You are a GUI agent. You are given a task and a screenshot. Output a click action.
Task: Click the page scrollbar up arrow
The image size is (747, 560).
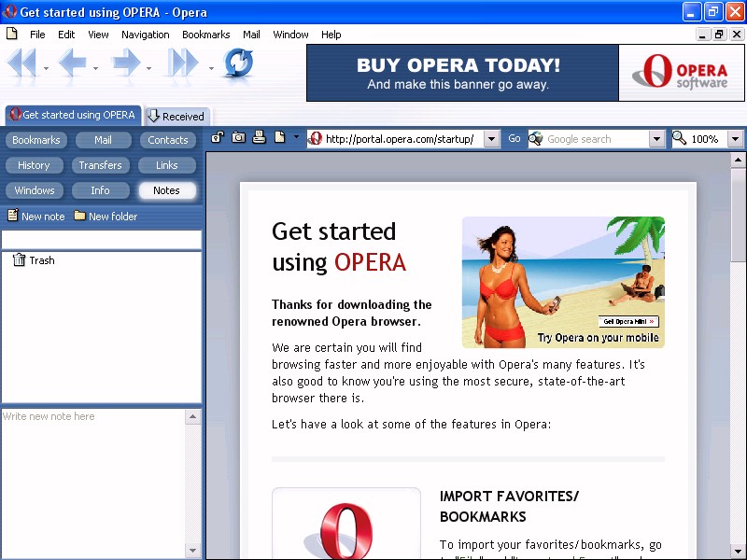(738, 160)
